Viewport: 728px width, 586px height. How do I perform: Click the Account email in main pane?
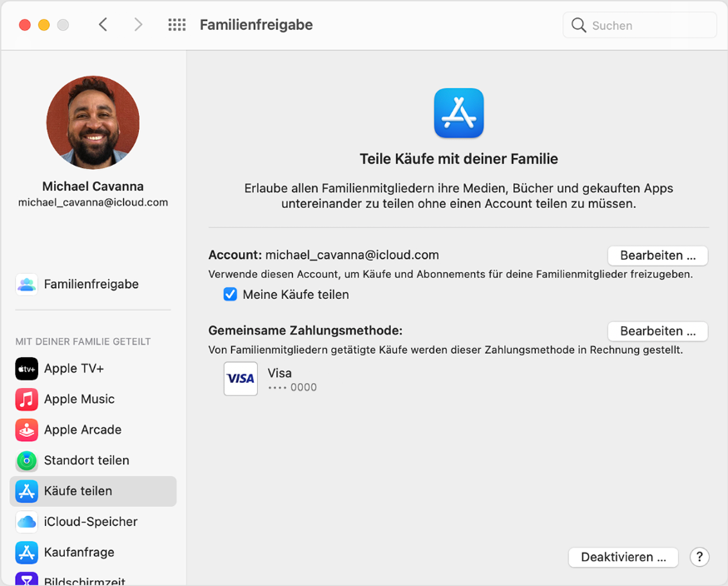click(x=352, y=255)
